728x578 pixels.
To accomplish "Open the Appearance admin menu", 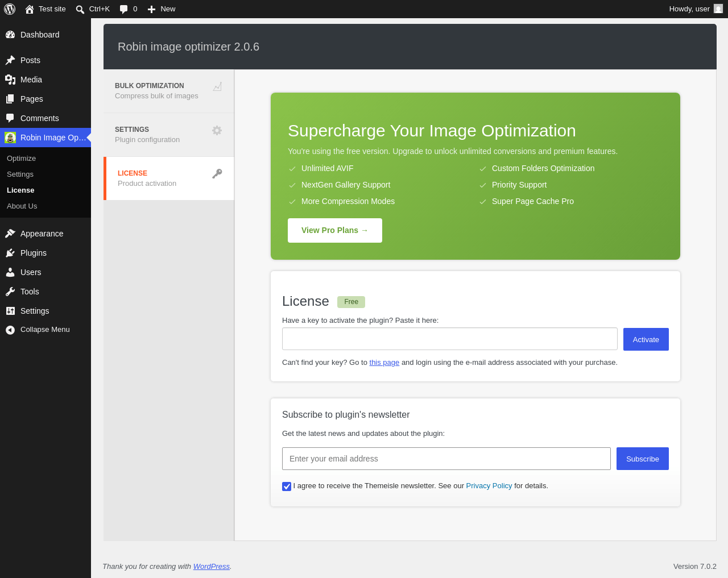I will pos(45,234).
